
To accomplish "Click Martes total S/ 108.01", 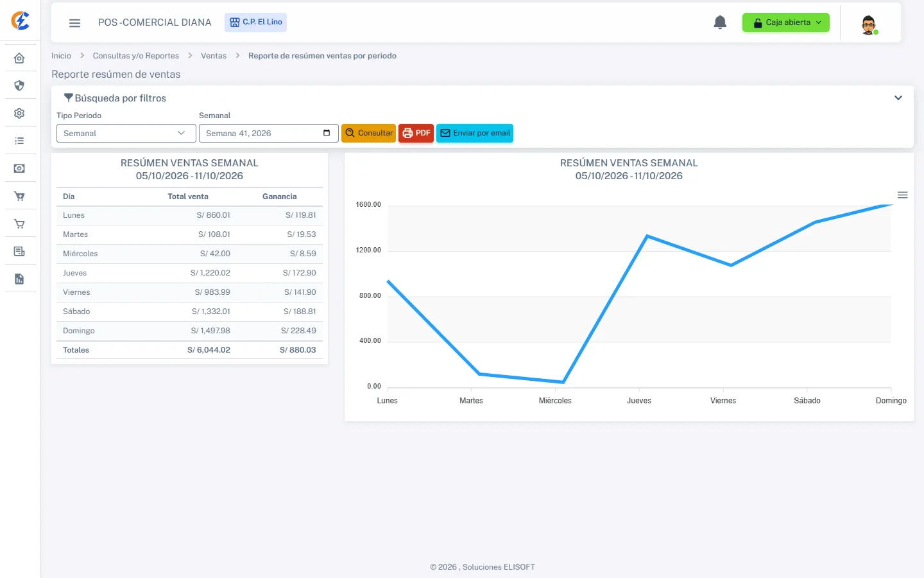I will [x=214, y=234].
